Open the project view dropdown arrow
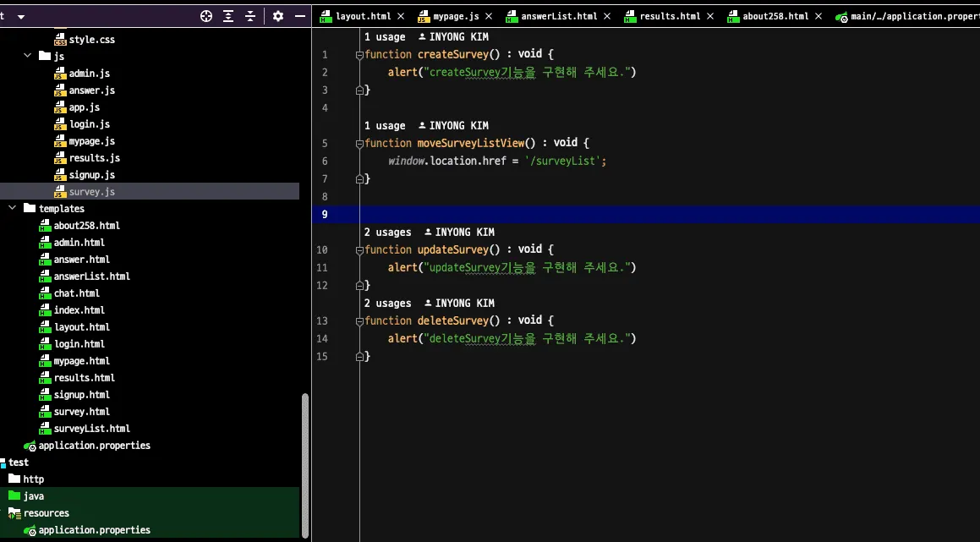Viewport: 980px width, 542px height. [20, 17]
